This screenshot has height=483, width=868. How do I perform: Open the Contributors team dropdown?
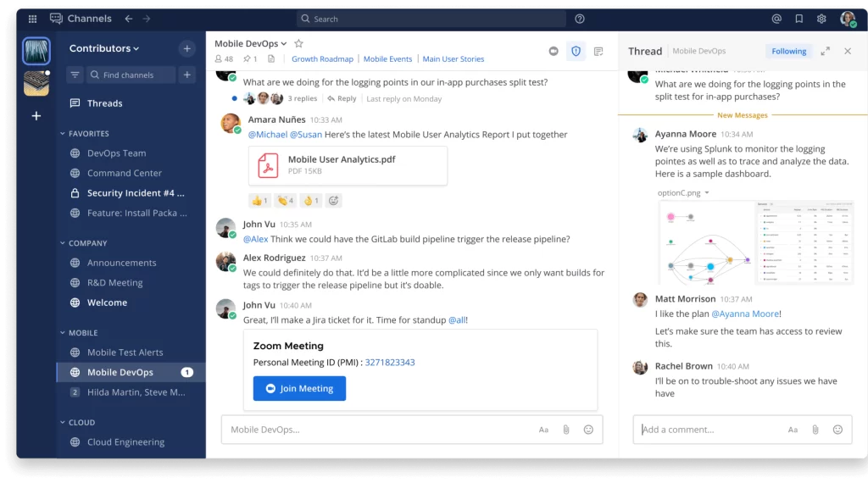104,48
